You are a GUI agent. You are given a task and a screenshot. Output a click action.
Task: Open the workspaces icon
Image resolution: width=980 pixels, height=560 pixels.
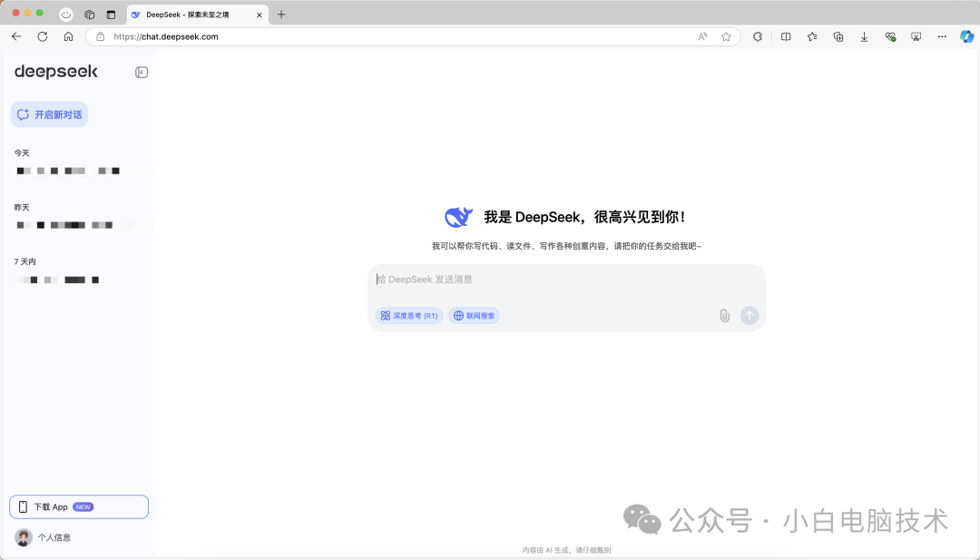click(89, 15)
